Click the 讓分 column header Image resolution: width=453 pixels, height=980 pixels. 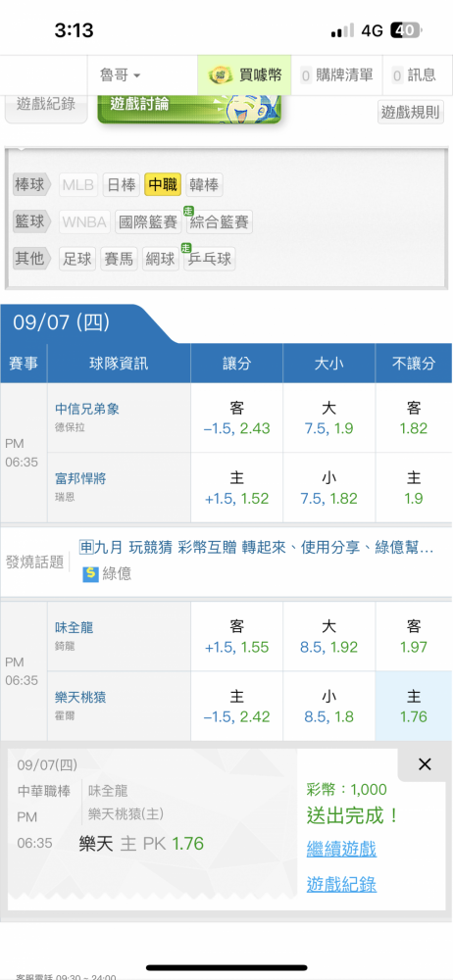236,364
